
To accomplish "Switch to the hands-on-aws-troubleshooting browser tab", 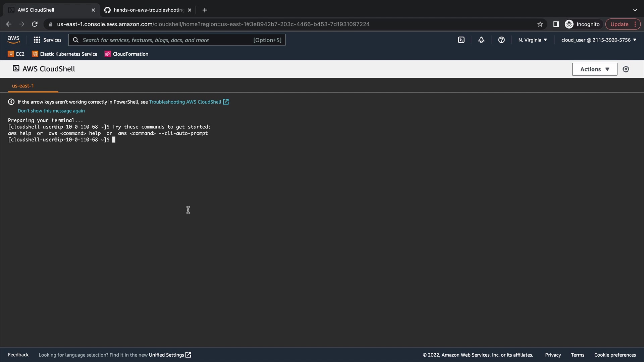I will pyautogui.click(x=148, y=10).
